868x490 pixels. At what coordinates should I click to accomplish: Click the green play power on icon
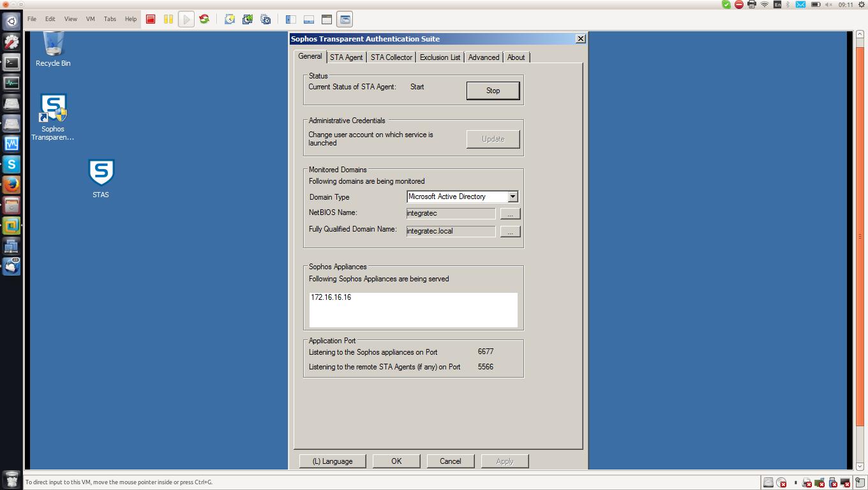(x=186, y=19)
